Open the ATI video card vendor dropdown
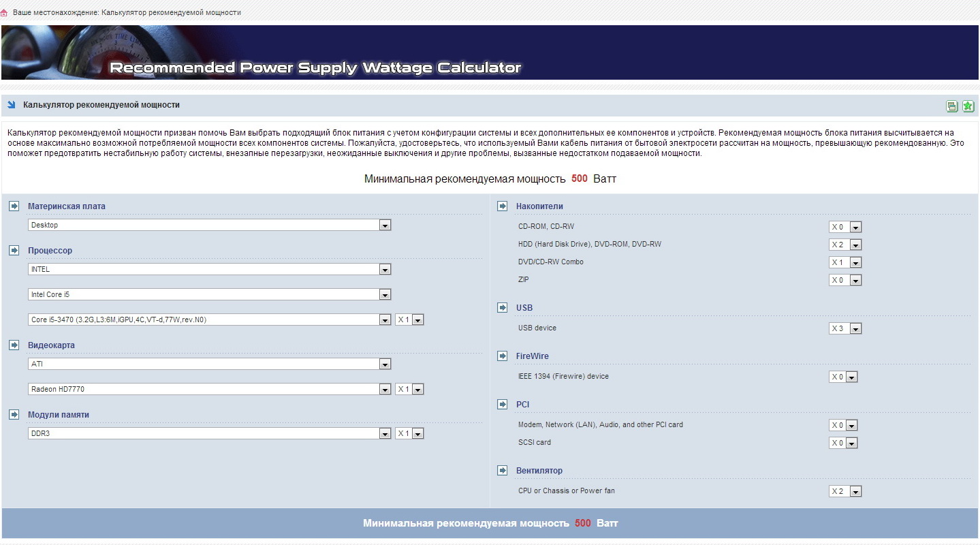This screenshot has width=980, height=545. coord(210,364)
